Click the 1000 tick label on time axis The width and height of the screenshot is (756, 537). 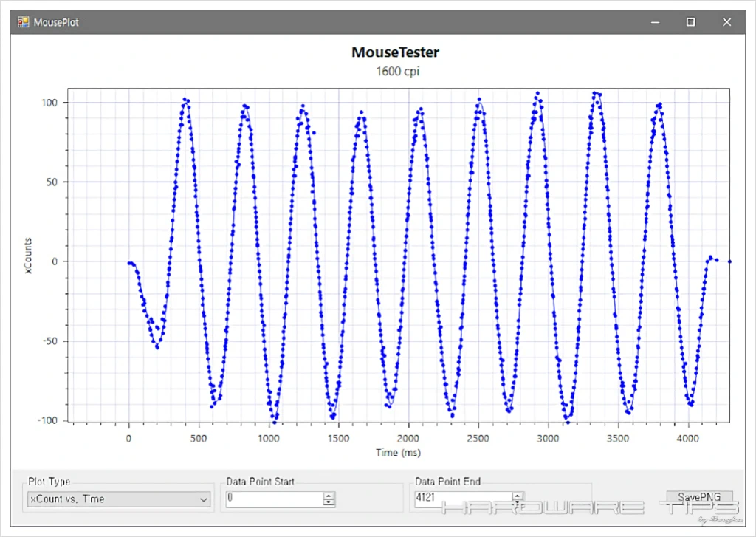click(x=269, y=439)
